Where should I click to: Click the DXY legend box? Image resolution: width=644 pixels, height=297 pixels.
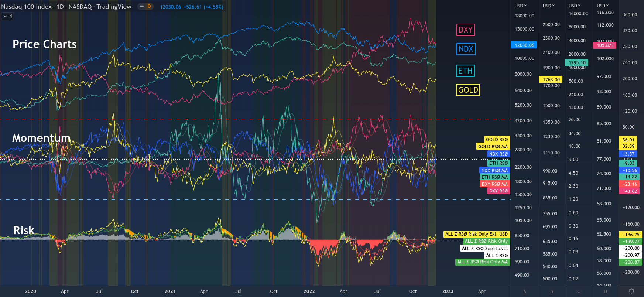click(465, 30)
